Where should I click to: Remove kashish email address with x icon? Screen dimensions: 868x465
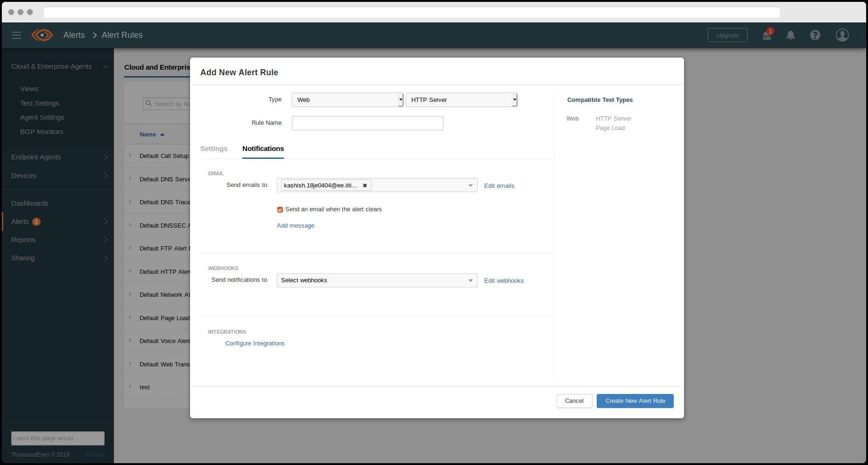[x=365, y=186]
